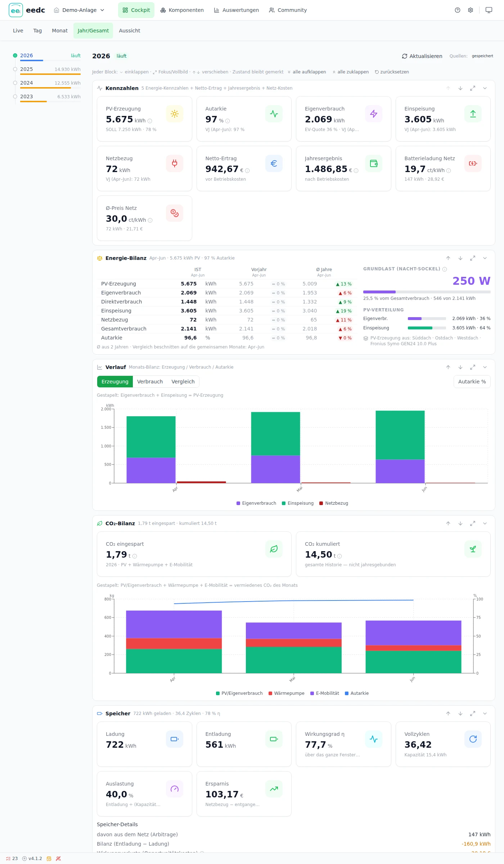Collapse the Kennzahlen block
The image size is (504, 864).
485,88
